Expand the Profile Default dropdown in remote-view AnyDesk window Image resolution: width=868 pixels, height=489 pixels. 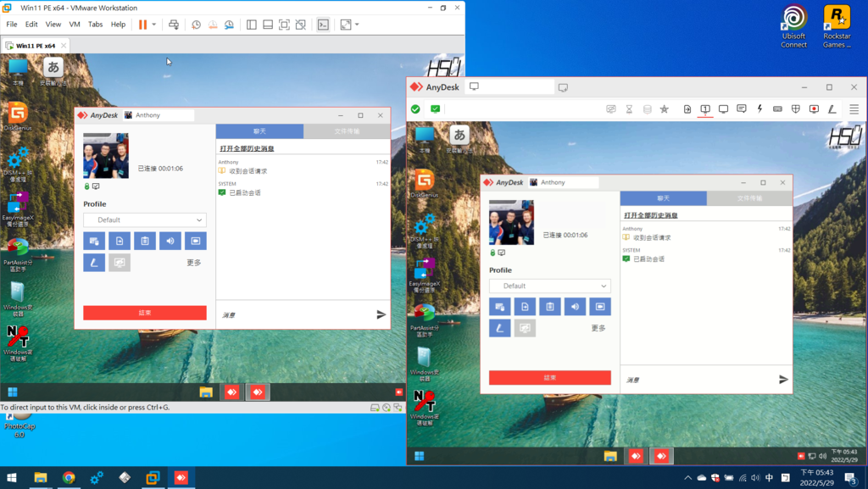(549, 286)
